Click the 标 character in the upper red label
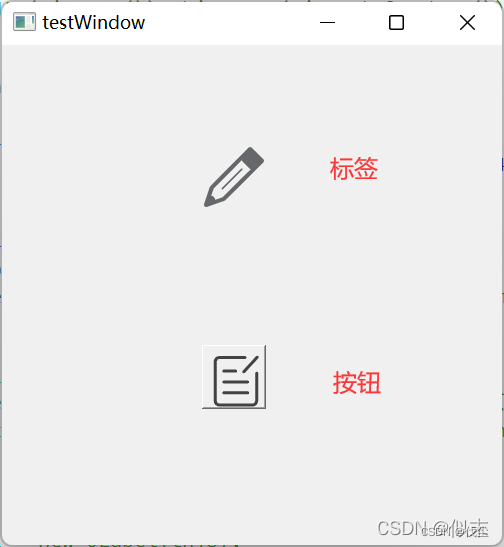Image resolution: width=504 pixels, height=547 pixels. click(341, 168)
